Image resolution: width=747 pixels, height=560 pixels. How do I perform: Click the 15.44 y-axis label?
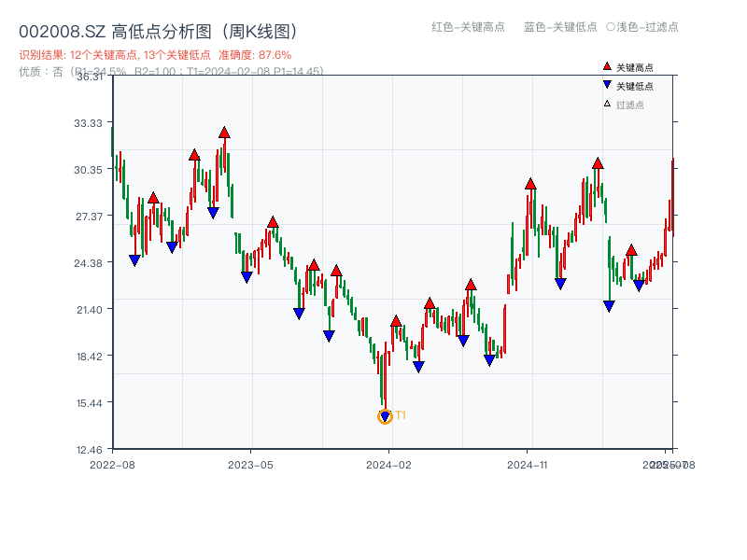[x=90, y=403]
